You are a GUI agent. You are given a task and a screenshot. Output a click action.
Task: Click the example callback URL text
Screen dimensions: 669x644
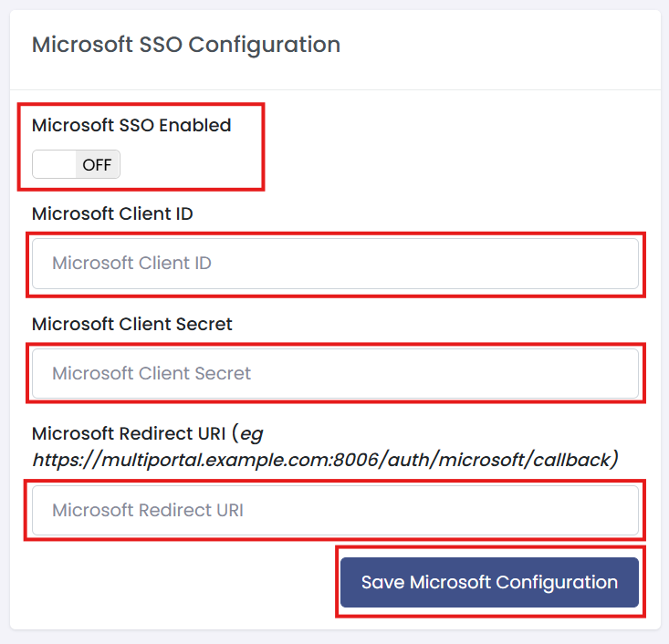click(325, 460)
